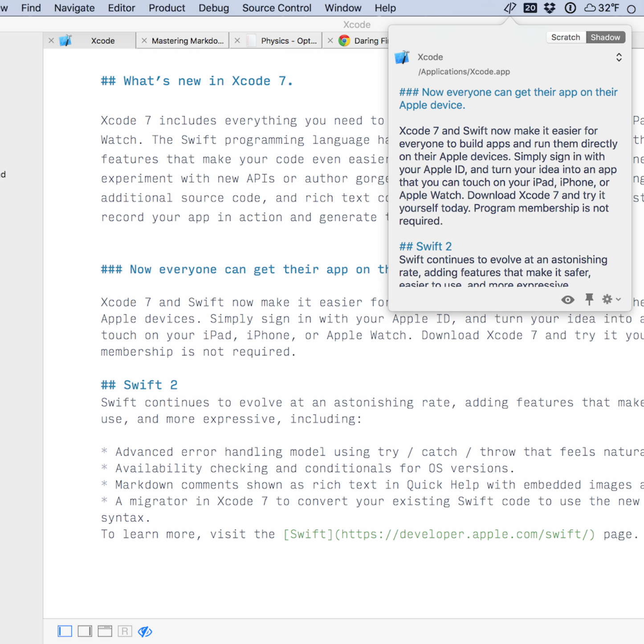Open the 32°F weather menu item
The height and width of the screenshot is (644, 644).
[602, 8]
